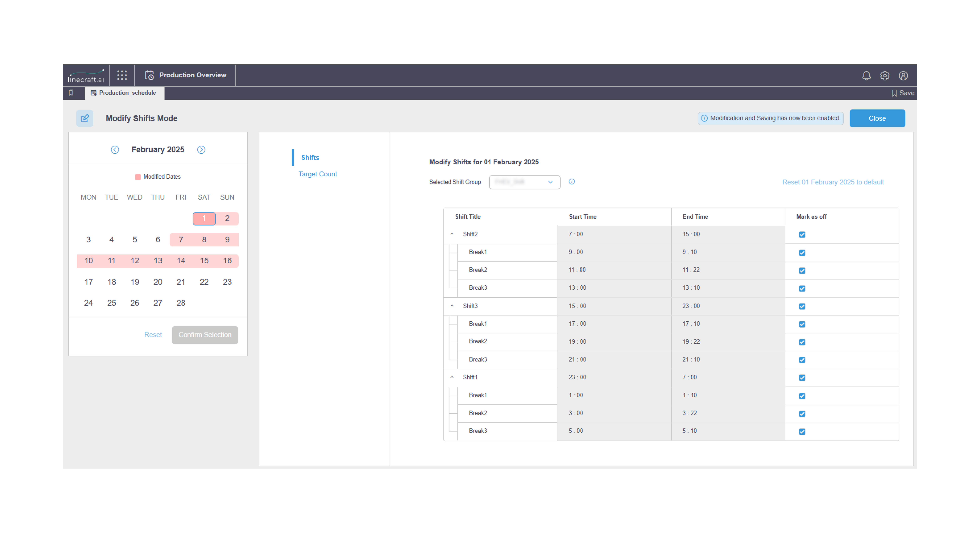980x533 pixels.
Task: Toggle Mark as off for Shift1 Break2
Action: tap(802, 414)
